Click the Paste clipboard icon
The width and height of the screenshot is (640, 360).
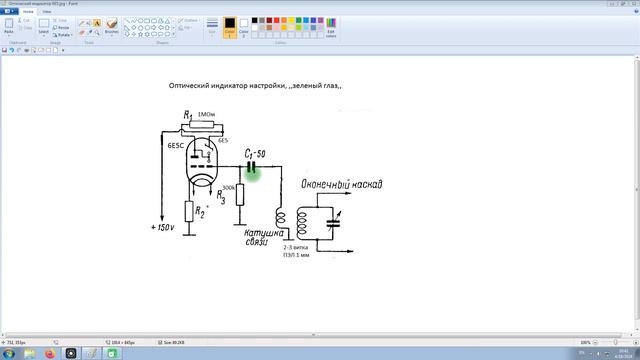point(9,23)
